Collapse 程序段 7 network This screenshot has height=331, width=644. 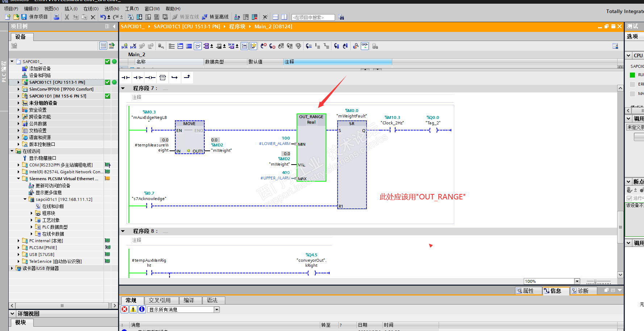[123, 88]
